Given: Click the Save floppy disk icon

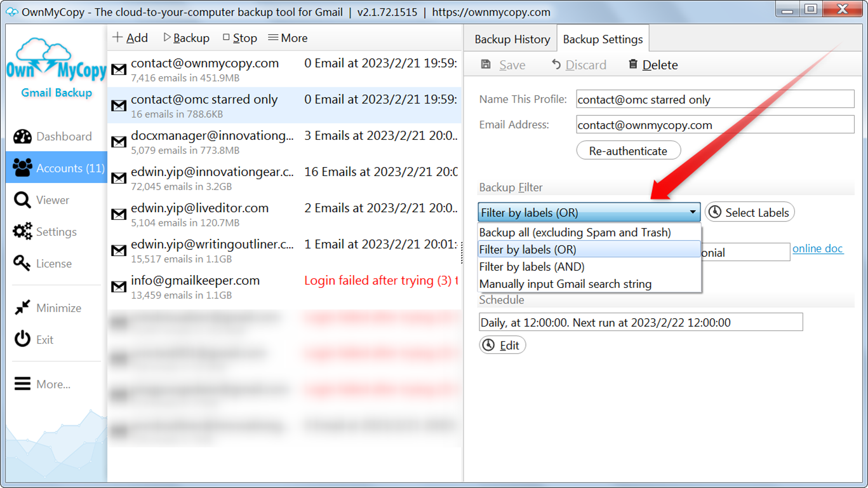Looking at the screenshot, I should (486, 64).
